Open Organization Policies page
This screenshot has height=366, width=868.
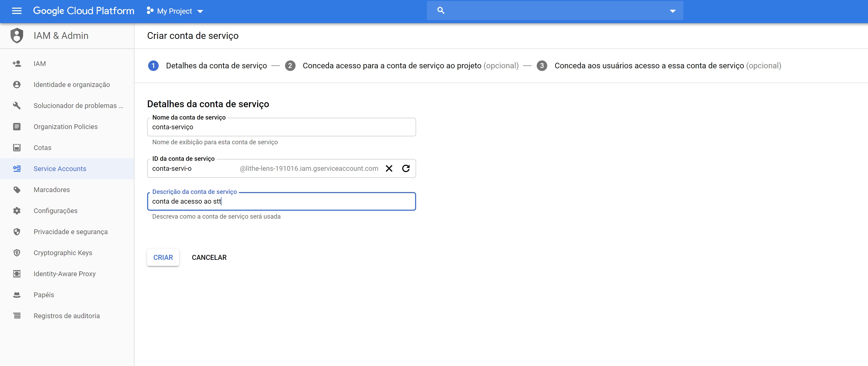67,127
